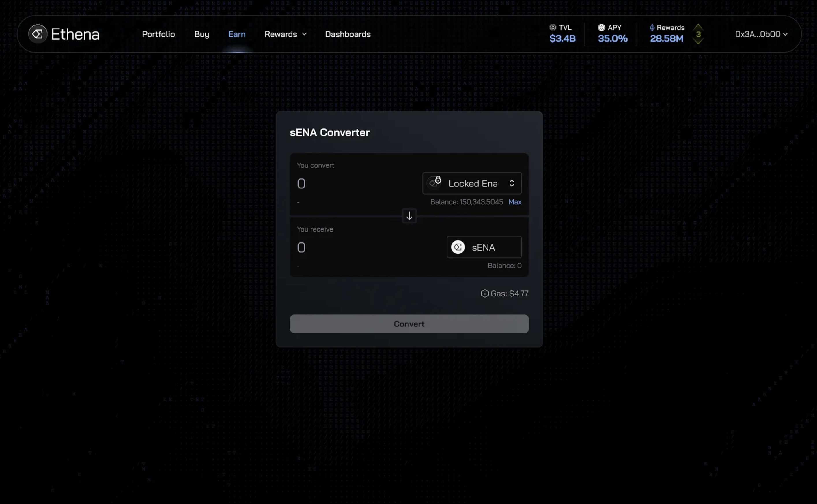Click the gas info icon
This screenshot has width=817, height=504.
(x=484, y=293)
